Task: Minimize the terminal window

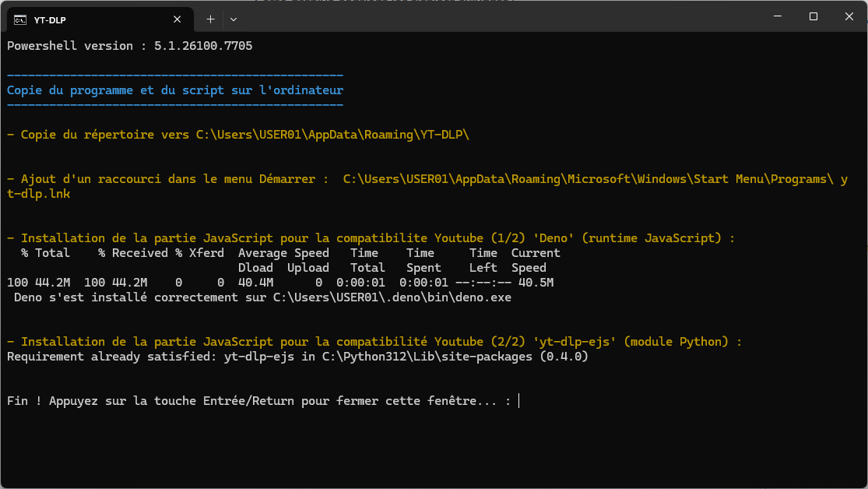Action: click(776, 16)
